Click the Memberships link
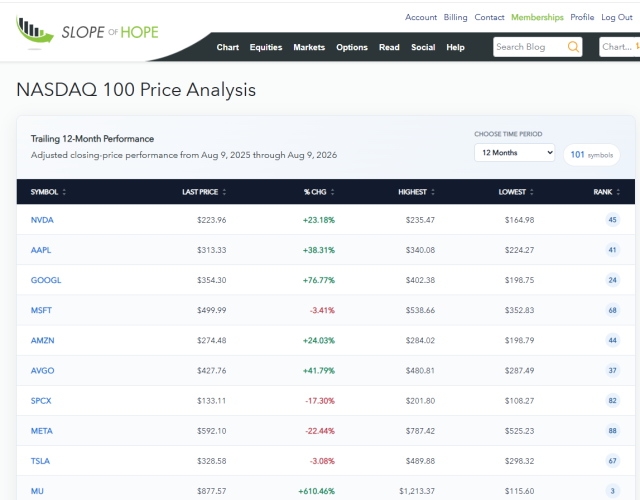This screenshot has width=640, height=500. pyautogui.click(x=537, y=17)
